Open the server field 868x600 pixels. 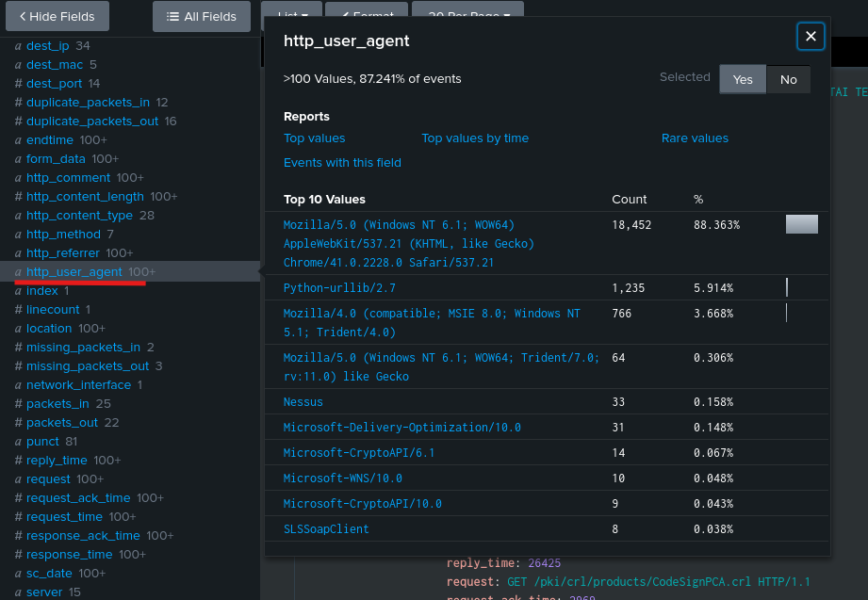pyautogui.click(x=44, y=592)
